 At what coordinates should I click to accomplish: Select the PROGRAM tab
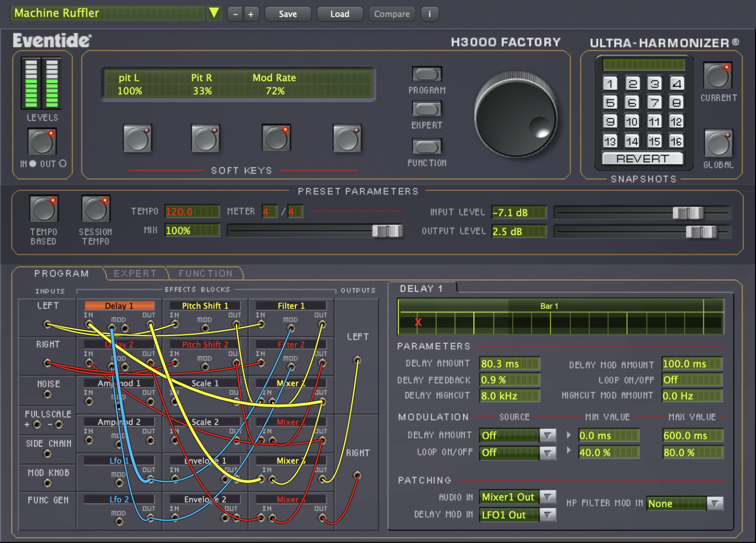point(62,273)
